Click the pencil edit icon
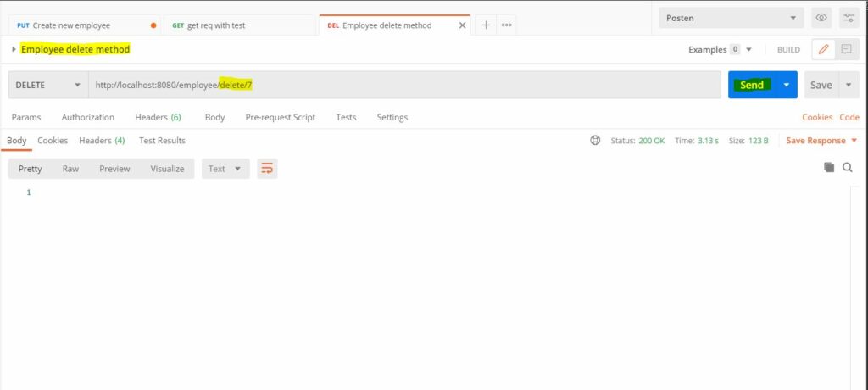This screenshot has height=390, width=868. [x=823, y=49]
